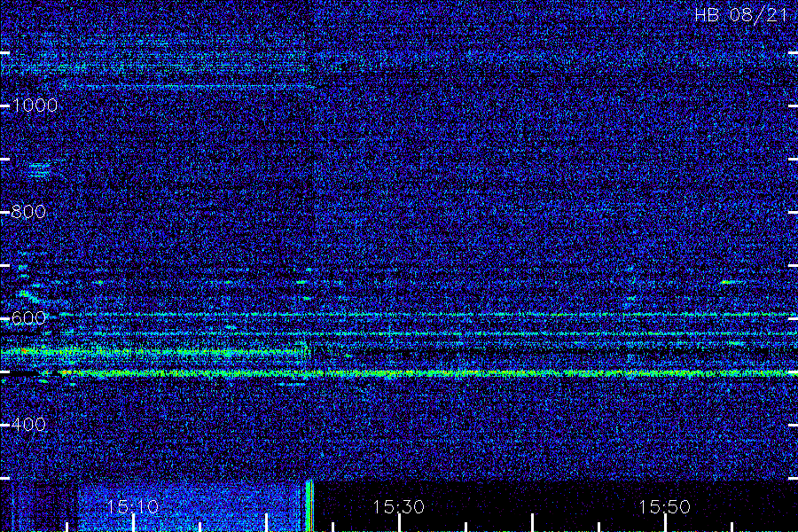
Task: Click the 15:30 time axis label
Action: coord(398,506)
